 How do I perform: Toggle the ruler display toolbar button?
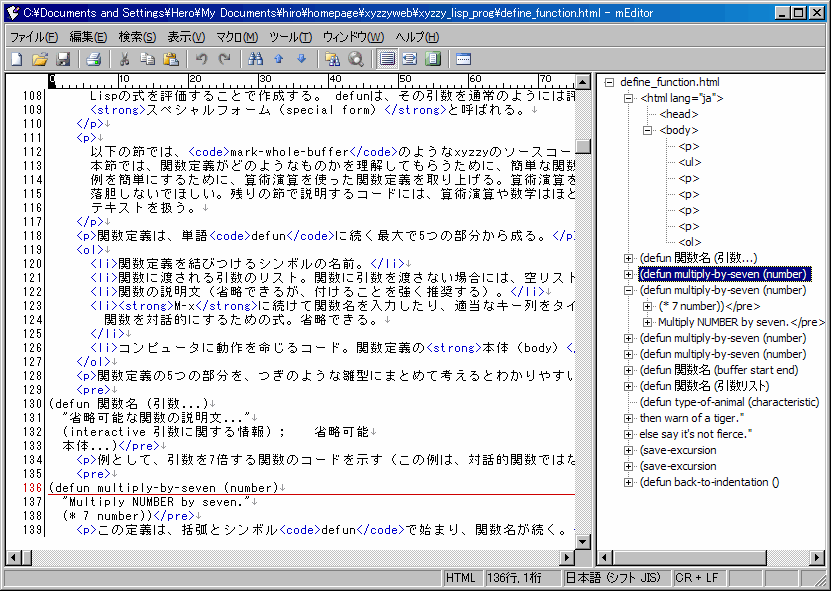tap(463, 59)
